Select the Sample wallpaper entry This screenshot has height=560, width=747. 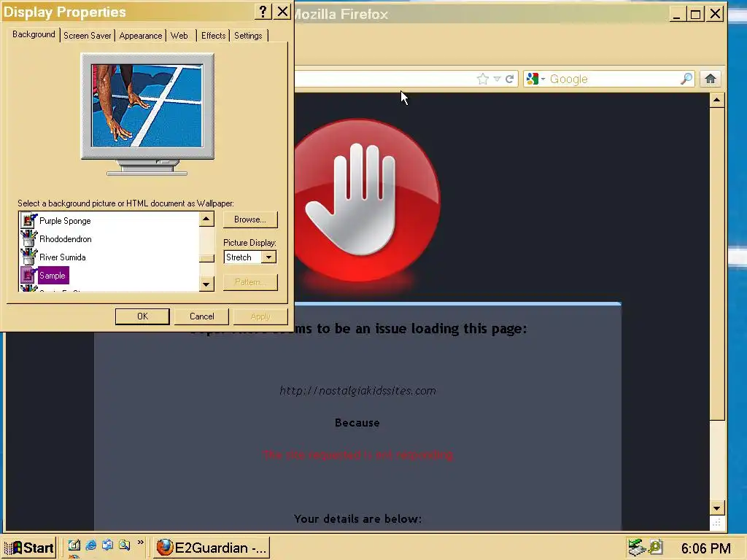tap(53, 275)
